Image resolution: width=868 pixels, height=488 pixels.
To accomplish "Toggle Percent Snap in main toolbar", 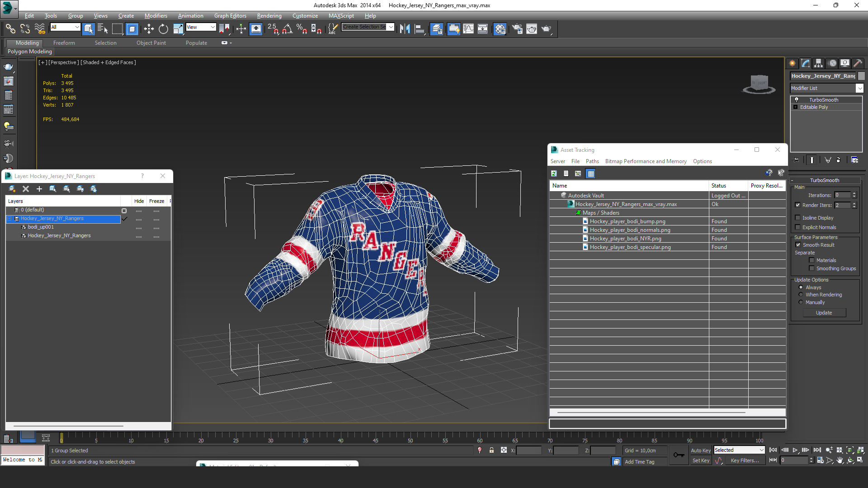I will (302, 29).
